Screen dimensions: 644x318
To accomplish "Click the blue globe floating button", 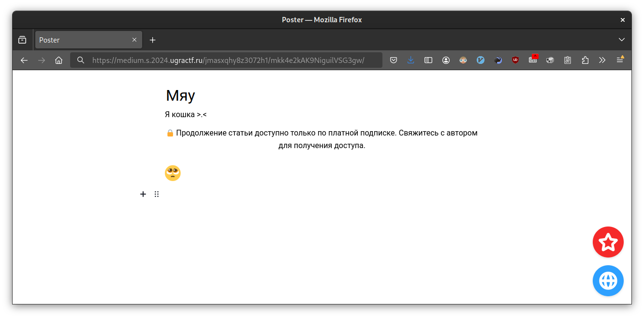I will pyautogui.click(x=608, y=281).
